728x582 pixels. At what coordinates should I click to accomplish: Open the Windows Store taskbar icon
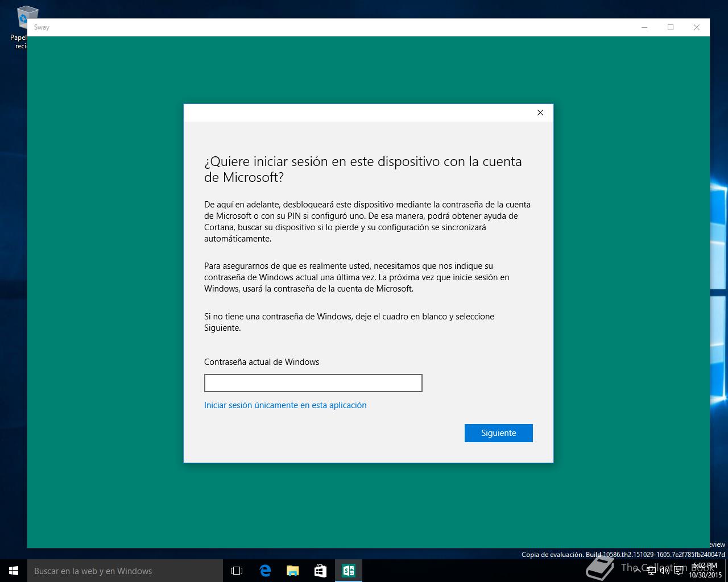[320, 571]
